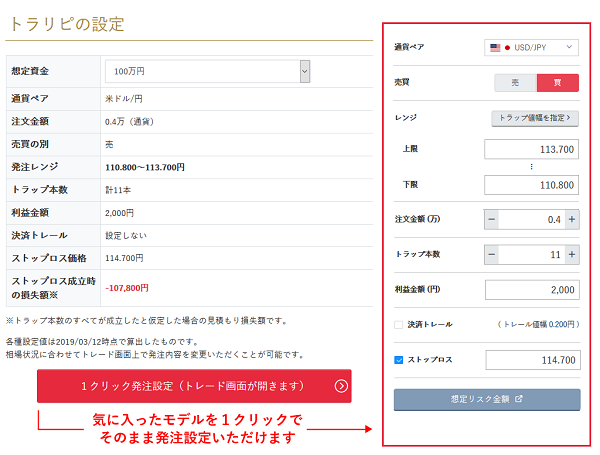Image resolution: width=600 pixels, height=455 pixels.
Task: Select the 買 (buy) toggle button
Action: pos(558,83)
